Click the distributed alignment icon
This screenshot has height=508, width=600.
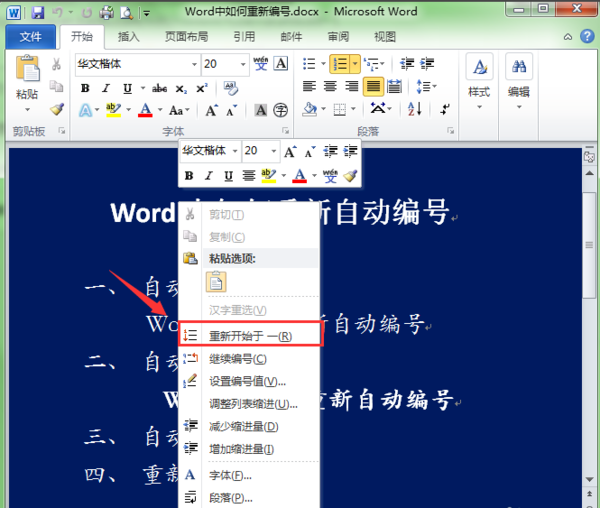coord(394,86)
